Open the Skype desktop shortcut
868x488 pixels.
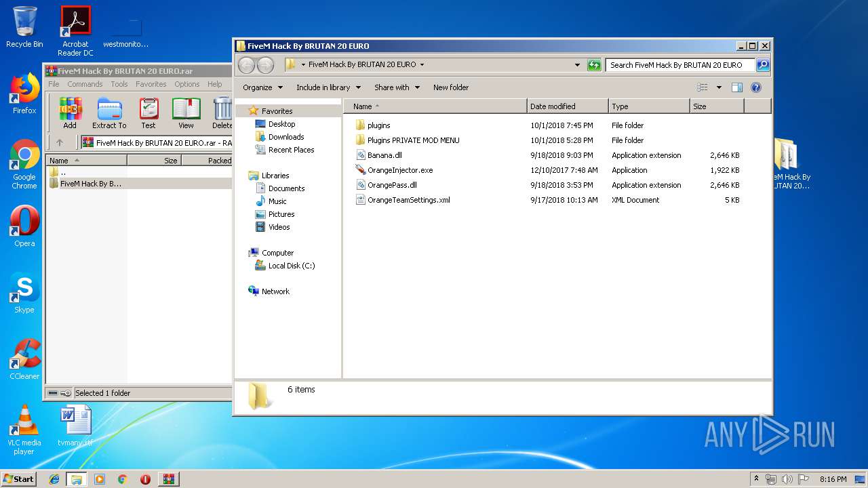click(24, 293)
